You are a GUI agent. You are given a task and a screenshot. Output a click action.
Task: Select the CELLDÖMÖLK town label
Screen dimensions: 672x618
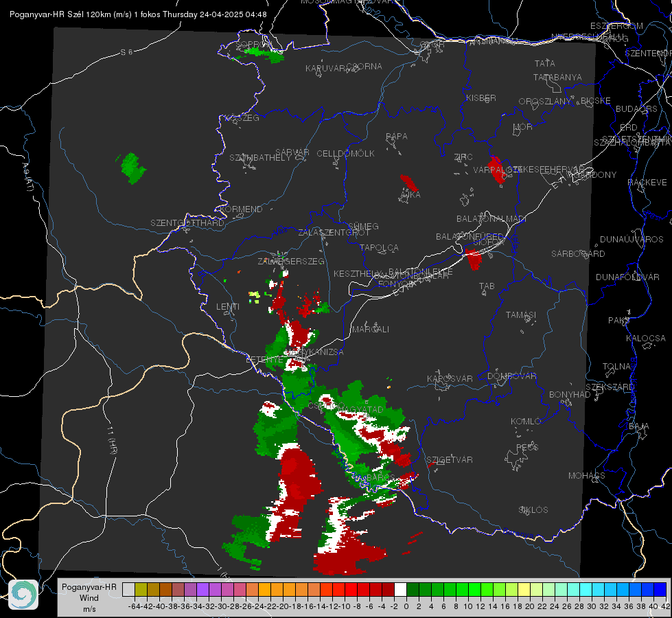coord(345,154)
